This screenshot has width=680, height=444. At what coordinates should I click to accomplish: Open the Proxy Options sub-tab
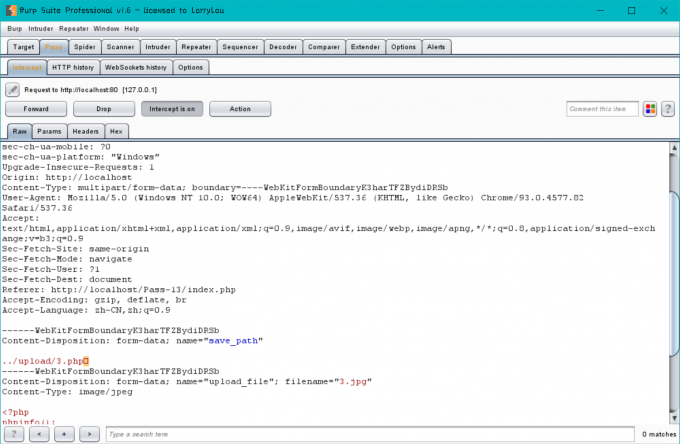point(190,67)
